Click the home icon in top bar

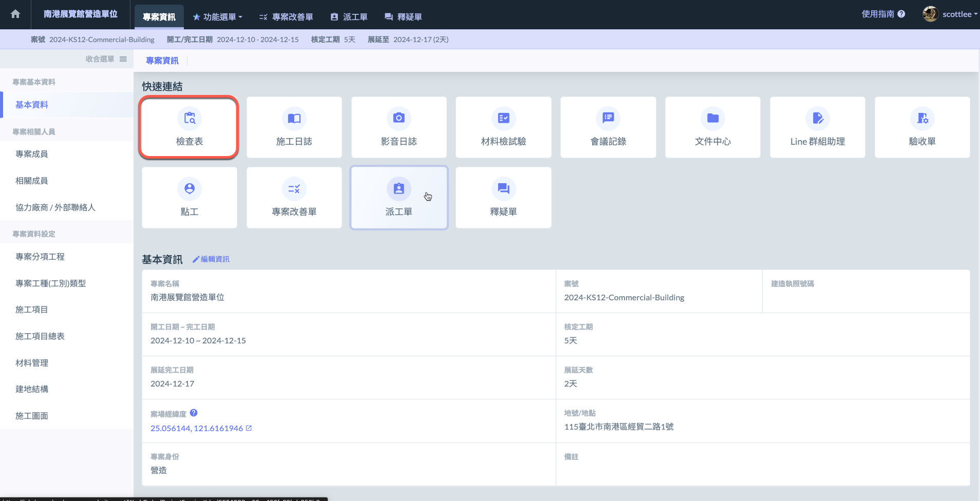pyautogui.click(x=15, y=14)
